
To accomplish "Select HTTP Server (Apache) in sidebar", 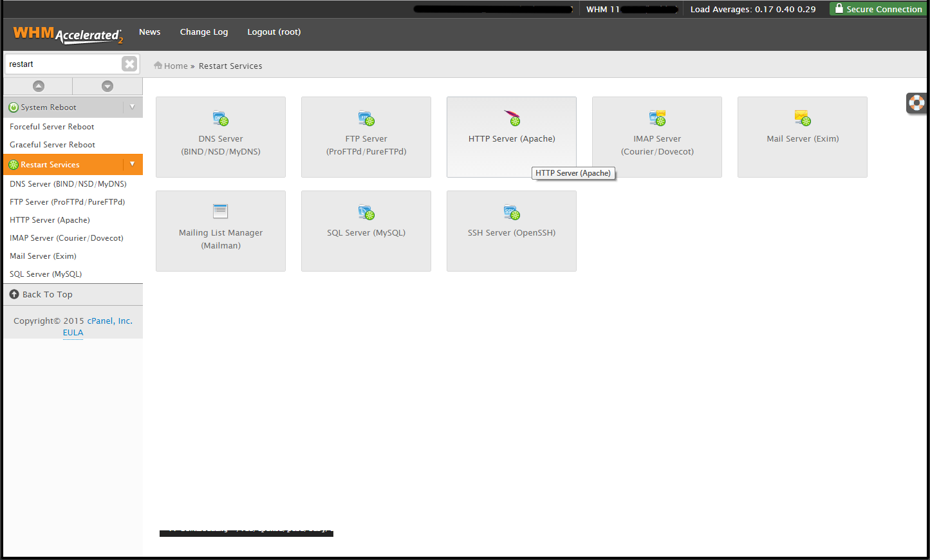I will point(50,220).
